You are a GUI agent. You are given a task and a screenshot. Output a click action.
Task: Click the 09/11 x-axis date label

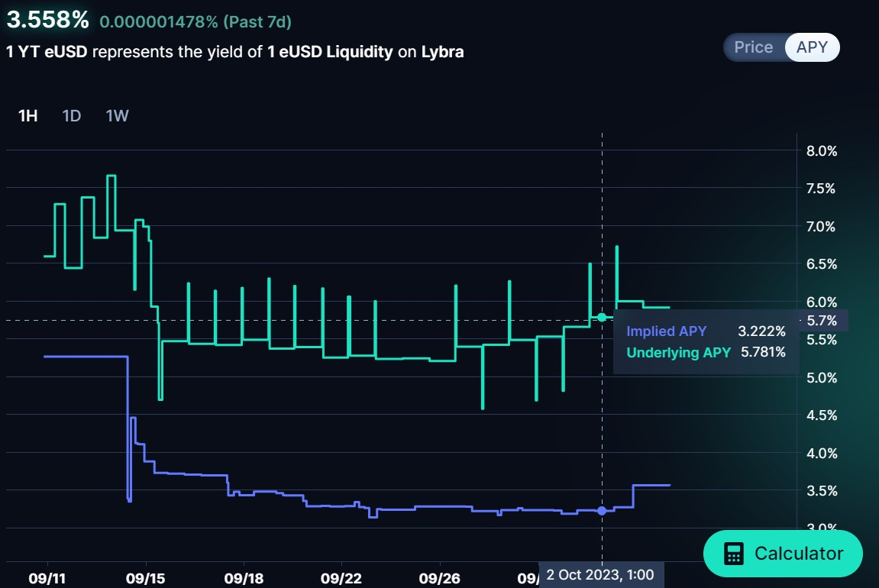(47, 579)
